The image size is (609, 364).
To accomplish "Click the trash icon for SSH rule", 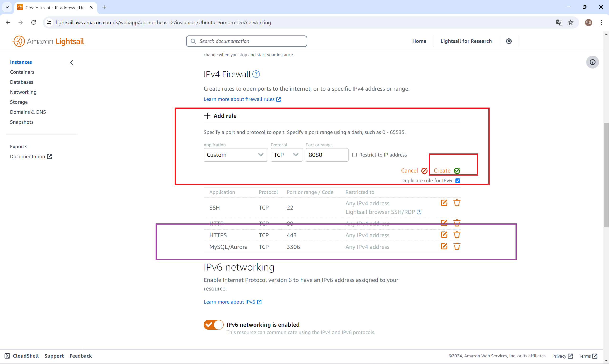I will tap(457, 203).
